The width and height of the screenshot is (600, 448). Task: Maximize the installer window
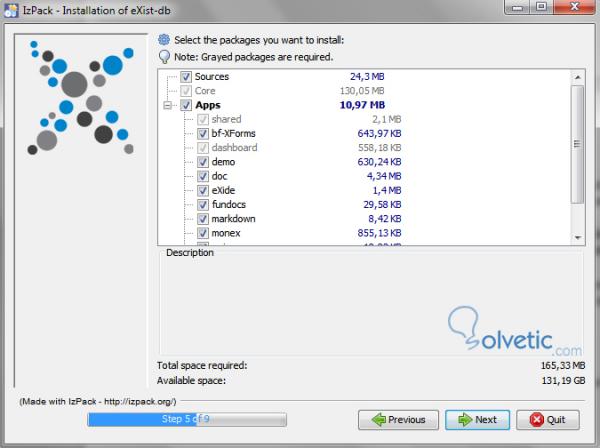point(541,7)
